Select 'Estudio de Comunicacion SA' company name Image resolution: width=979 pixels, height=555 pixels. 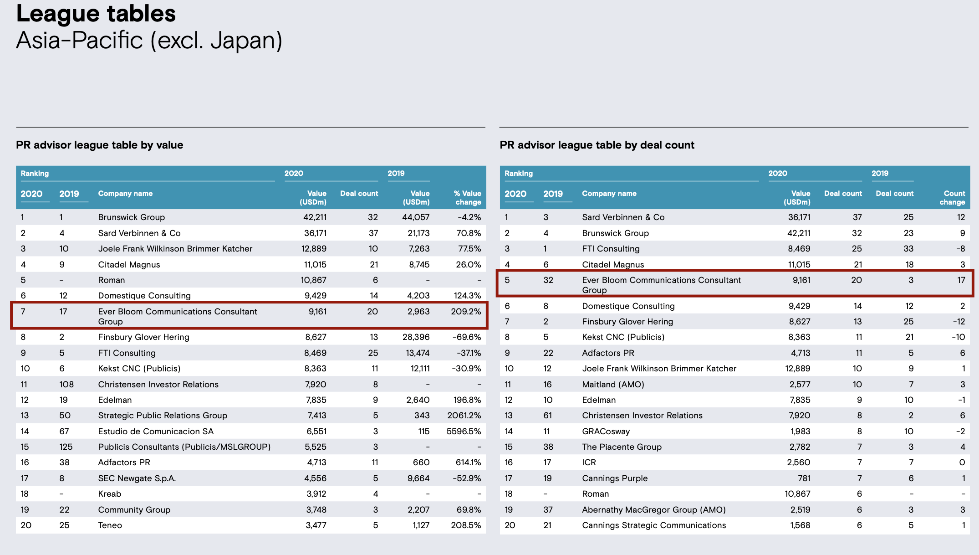[155, 431]
